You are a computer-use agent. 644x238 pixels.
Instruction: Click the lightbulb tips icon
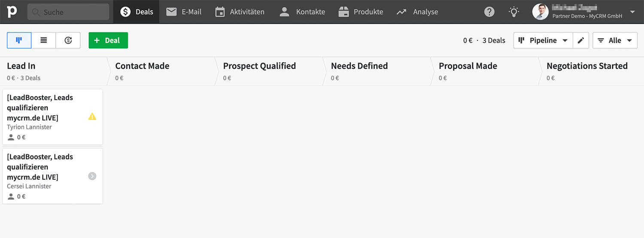click(x=513, y=12)
